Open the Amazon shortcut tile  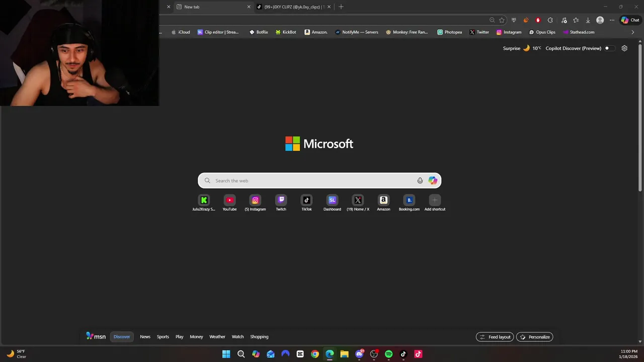(383, 203)
